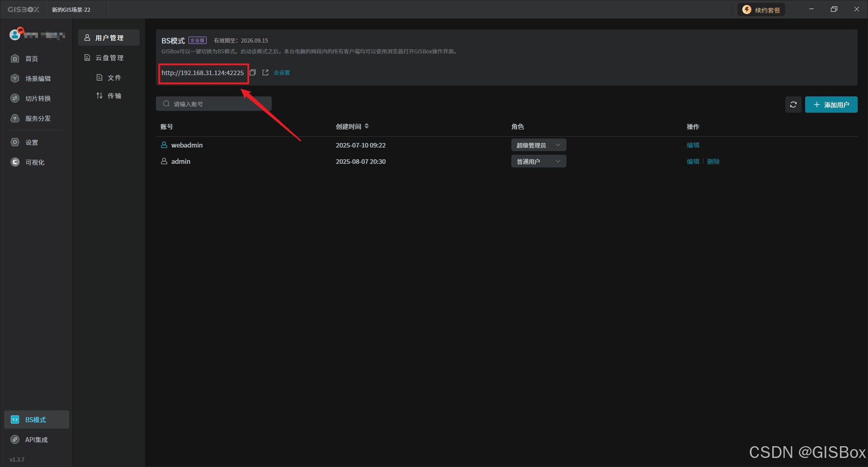Open 服务分发 service distribution
The height and width of the screenshot is (467, 868).
coord(36,119)
